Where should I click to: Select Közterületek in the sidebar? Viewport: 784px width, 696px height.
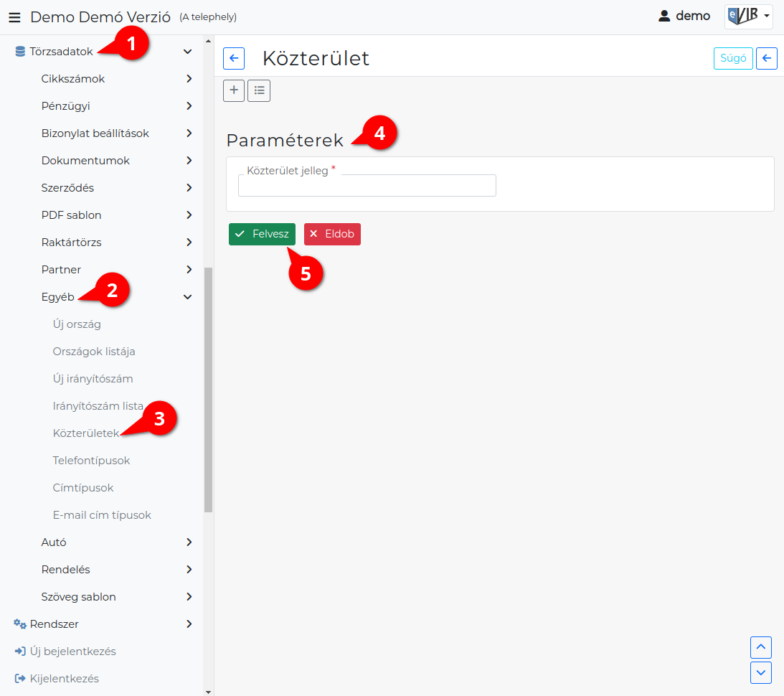coord(86,433)
